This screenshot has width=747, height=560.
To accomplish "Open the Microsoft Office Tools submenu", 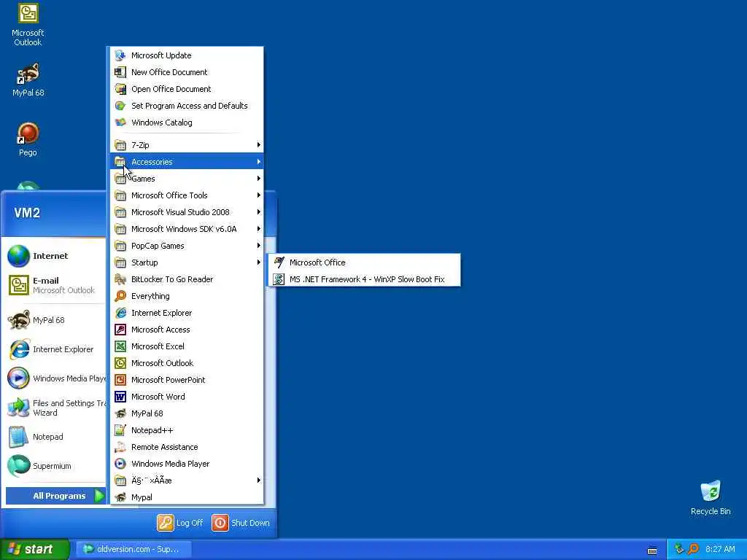I will [187, 195].
